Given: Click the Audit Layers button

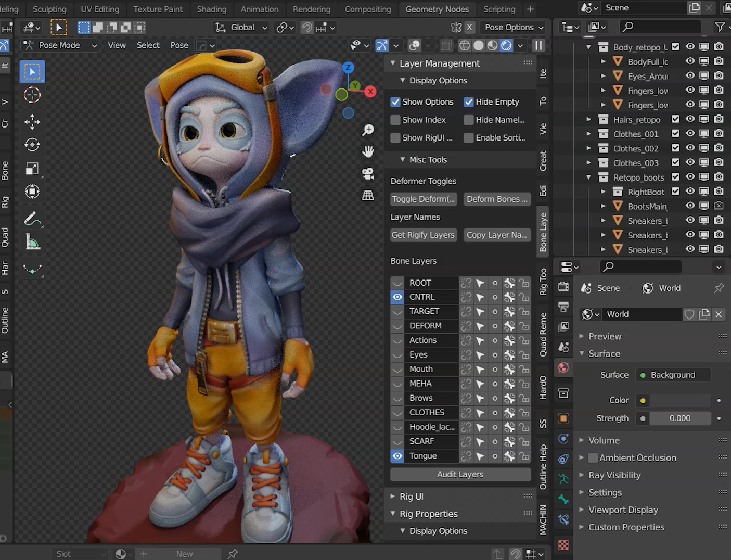Looking at the screenshot, I should tap(460, 474).
